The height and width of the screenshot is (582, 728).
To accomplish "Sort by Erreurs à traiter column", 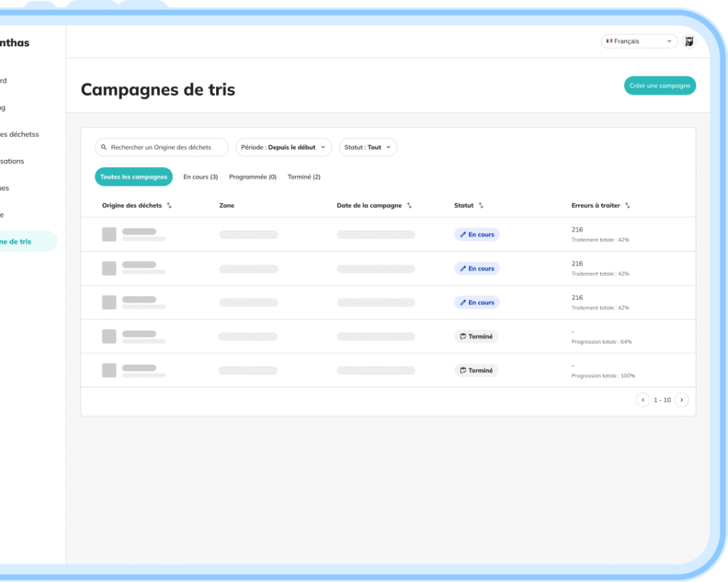I will point(627,205).
